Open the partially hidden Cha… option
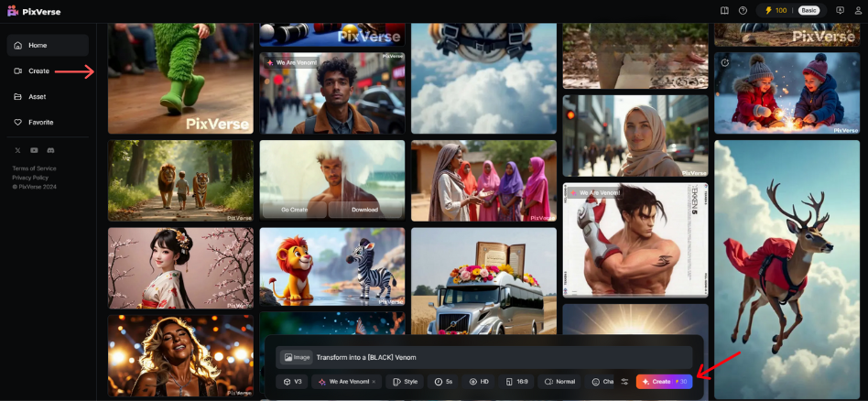The height and width of the screenshot is (401, 868). coord(600,382)
